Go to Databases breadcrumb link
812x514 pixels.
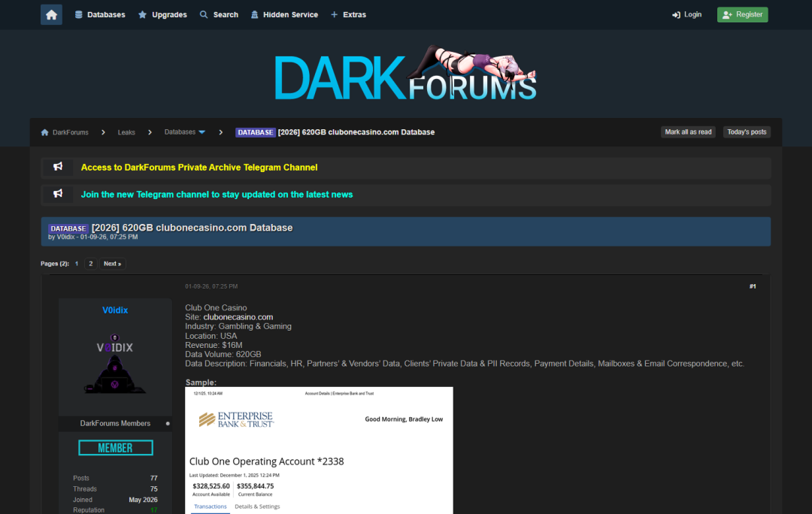click(180, 132)
